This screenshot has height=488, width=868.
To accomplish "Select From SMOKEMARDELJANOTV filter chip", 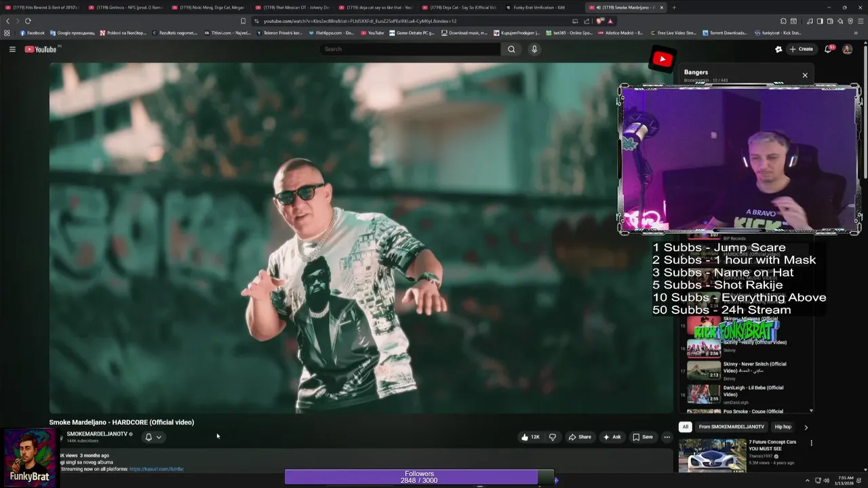I will pyautogui.click(x=732, y=427).
